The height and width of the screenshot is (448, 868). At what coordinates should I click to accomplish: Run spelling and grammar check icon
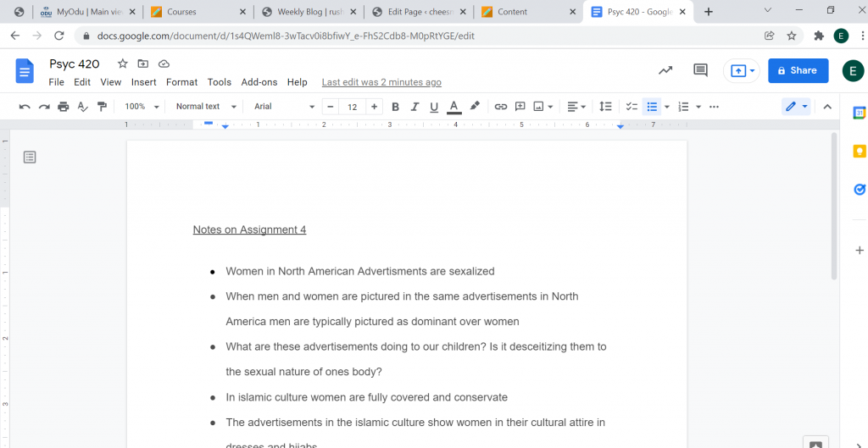[82, 107]
